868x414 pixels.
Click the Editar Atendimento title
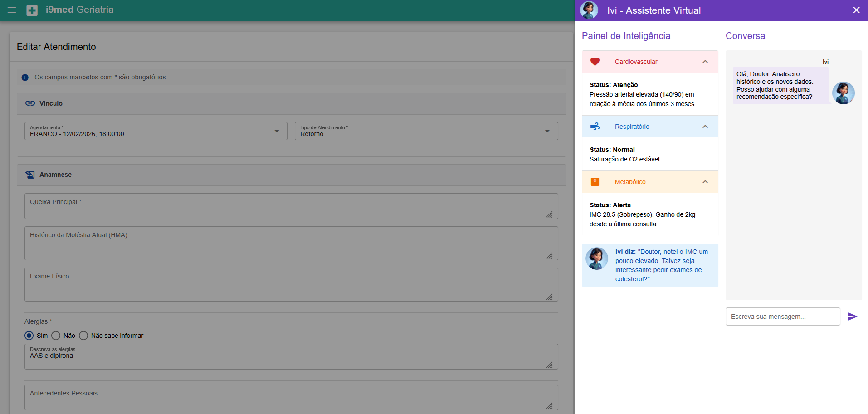pos(56,47)
